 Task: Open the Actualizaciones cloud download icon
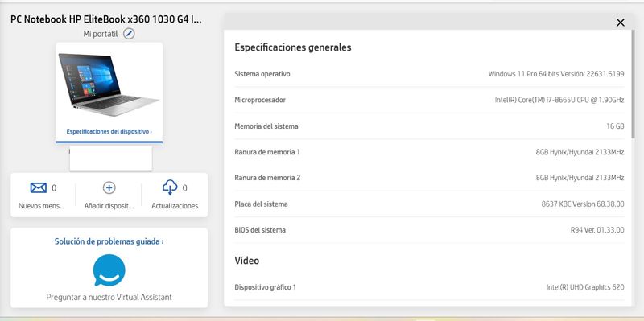point(170,187)
